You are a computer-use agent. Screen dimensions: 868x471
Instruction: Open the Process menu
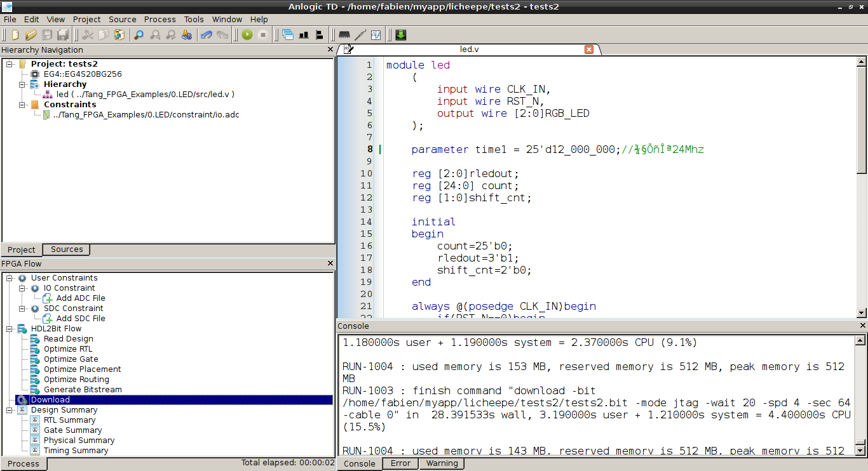coord(159,19)
